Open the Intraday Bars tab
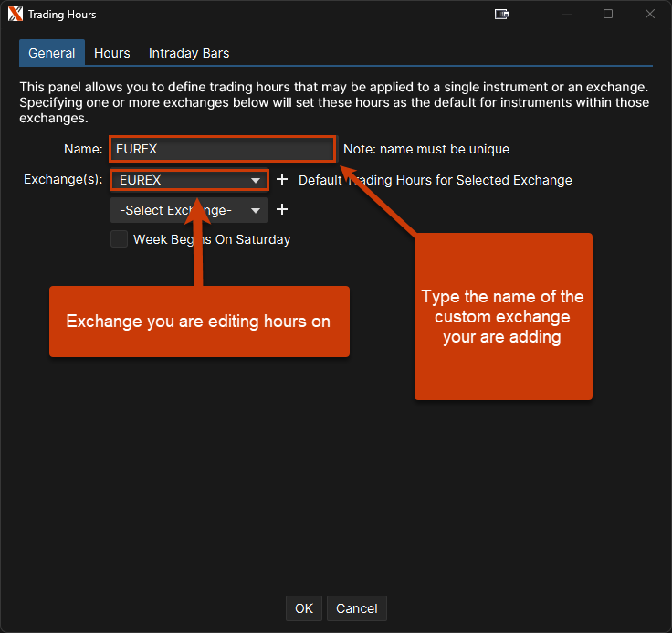Viewport: 672px width, 633px height. (x=189, y=53)
